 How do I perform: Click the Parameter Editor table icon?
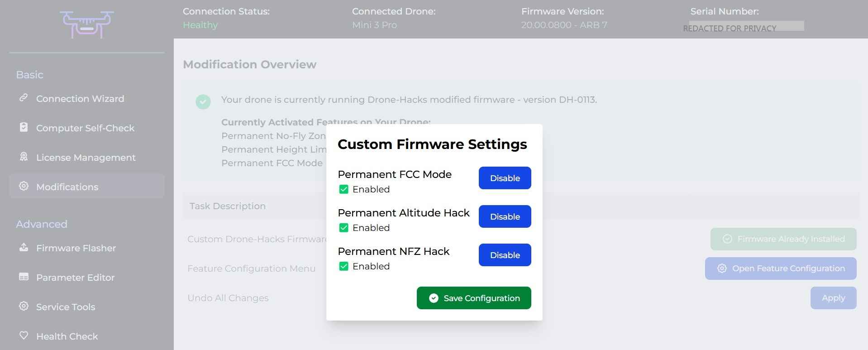point(24,277)
